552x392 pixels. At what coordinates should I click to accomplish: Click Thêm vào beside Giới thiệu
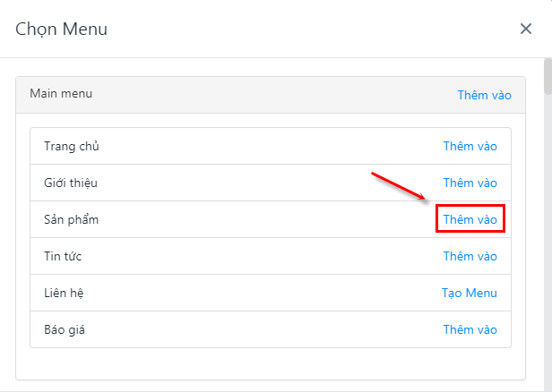pos(470,183)
